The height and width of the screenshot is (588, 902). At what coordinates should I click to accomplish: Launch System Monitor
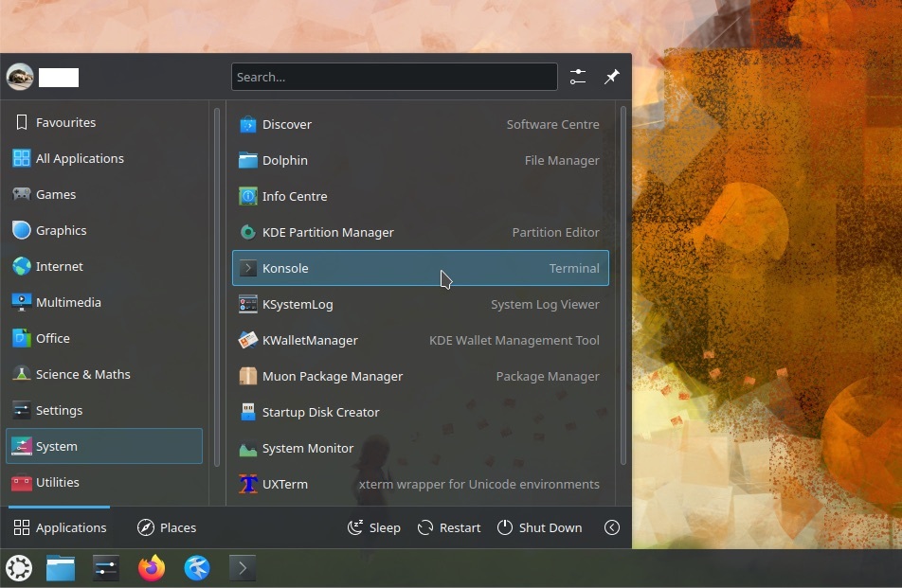click(420, 448)
